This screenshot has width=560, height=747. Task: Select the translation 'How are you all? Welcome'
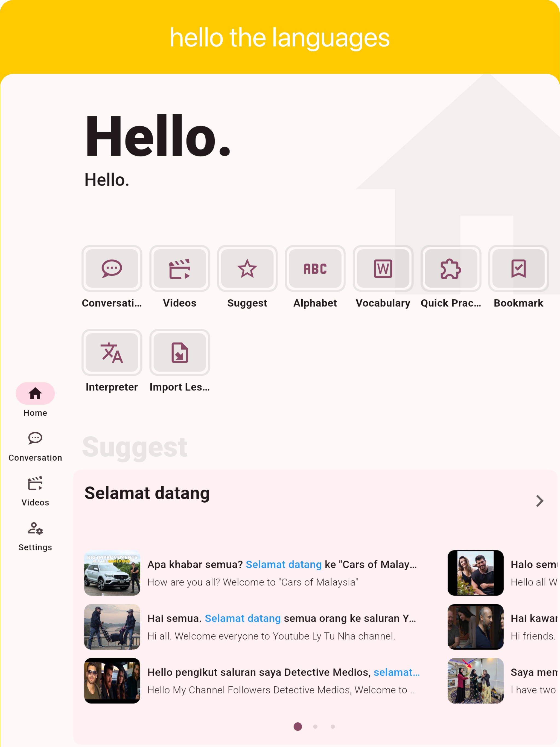coord(253,582)
